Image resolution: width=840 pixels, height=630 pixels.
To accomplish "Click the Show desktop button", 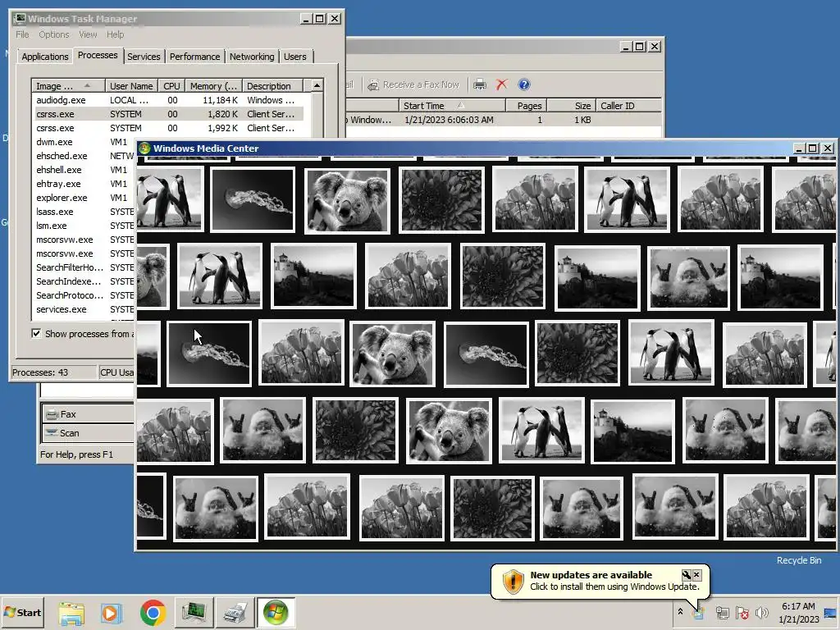I will coord(832,612).
